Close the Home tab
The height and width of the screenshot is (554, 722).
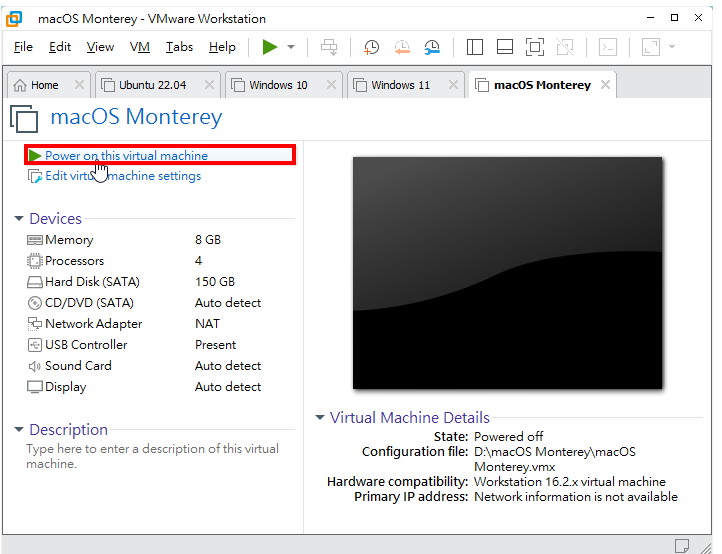[79, 85]
